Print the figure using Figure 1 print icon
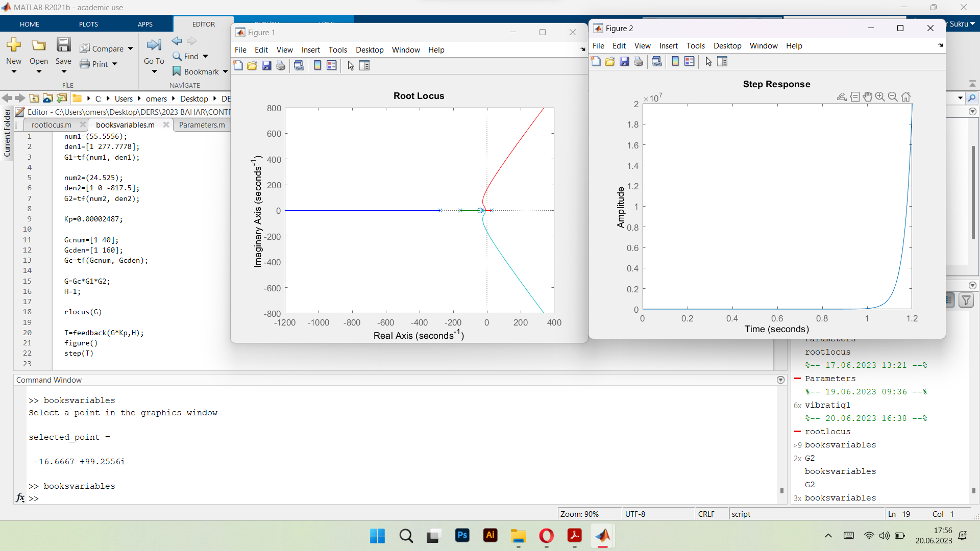Image resolution: width=980 pixels, height=551 pixels. pos(280,65)
